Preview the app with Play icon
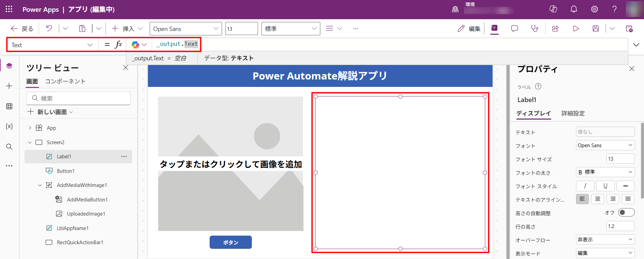Viewport: 644px width, 259px height. click(576, 29)
